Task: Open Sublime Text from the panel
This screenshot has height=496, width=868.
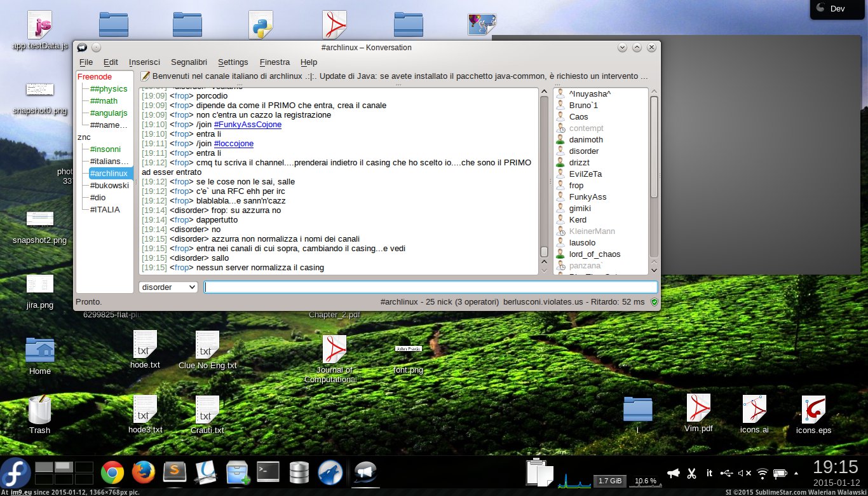Action: 175,472
